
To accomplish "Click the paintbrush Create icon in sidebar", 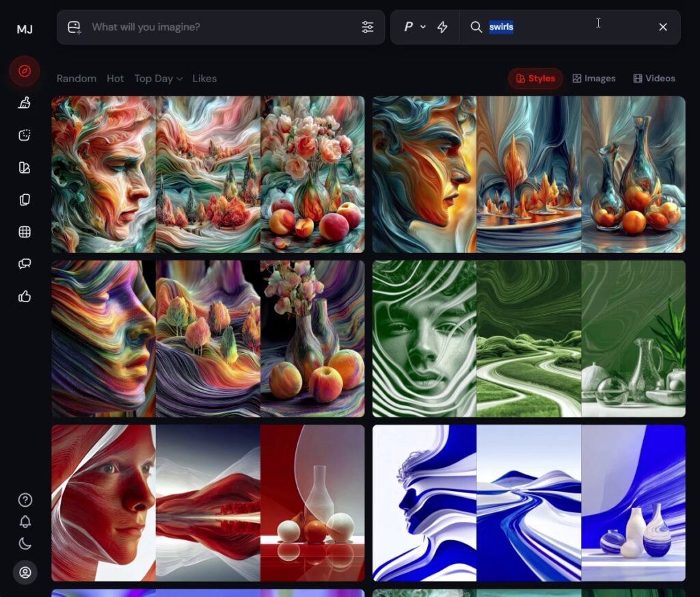I will tap(25, 103).
